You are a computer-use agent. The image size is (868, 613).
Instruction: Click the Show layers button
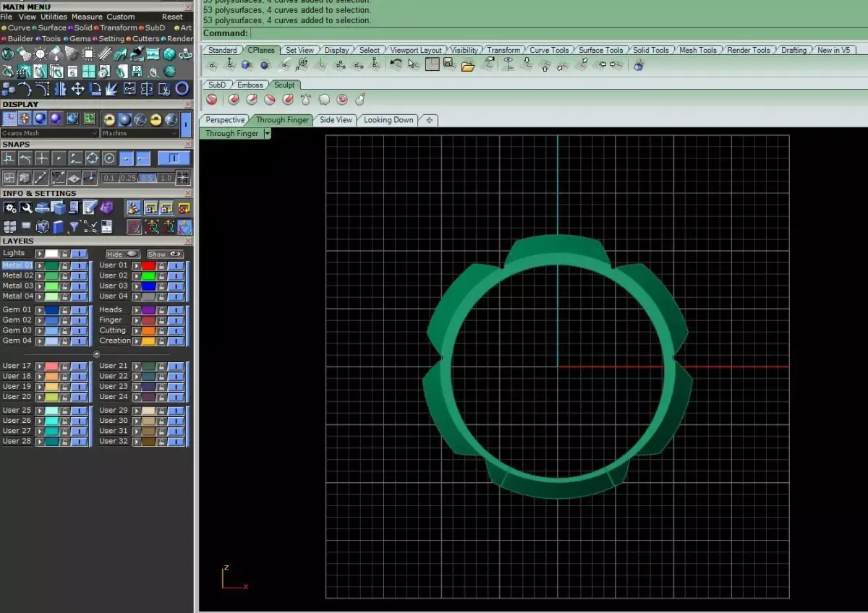pyautogui.click(x=165, y=254)
